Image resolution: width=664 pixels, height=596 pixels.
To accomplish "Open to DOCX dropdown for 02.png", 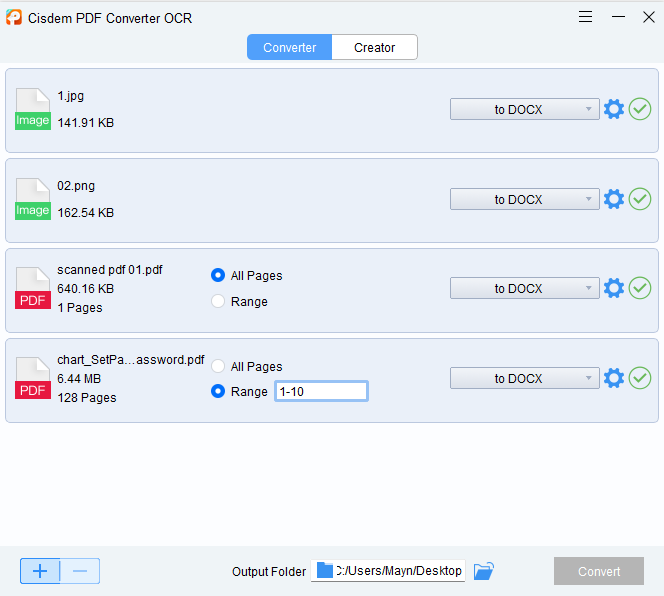I will [525, 199].
